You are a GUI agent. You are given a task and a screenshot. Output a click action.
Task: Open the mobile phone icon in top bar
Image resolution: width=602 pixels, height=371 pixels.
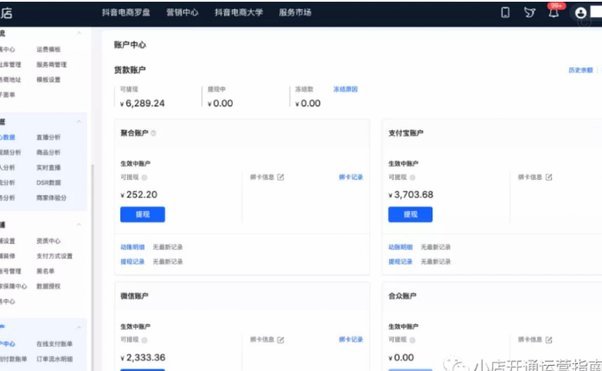point(505,12)
